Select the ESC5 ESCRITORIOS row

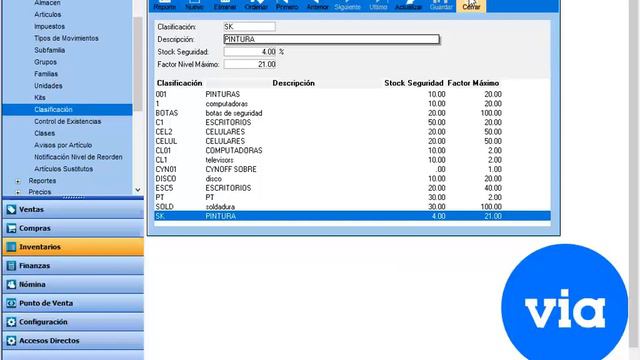coord(352,188)
